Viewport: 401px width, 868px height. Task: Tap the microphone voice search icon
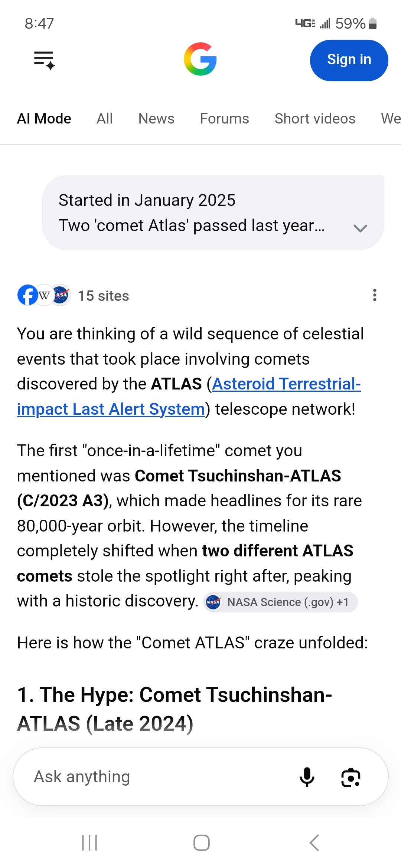click(307, 777)
